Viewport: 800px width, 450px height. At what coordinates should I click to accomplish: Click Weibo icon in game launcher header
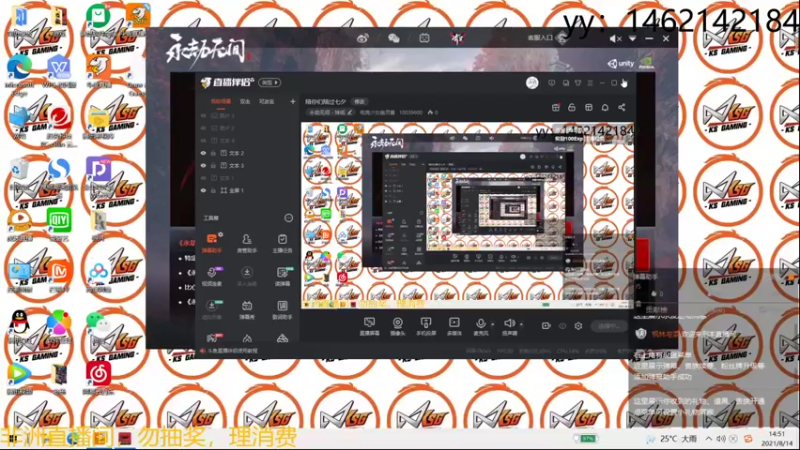[363, 38]
